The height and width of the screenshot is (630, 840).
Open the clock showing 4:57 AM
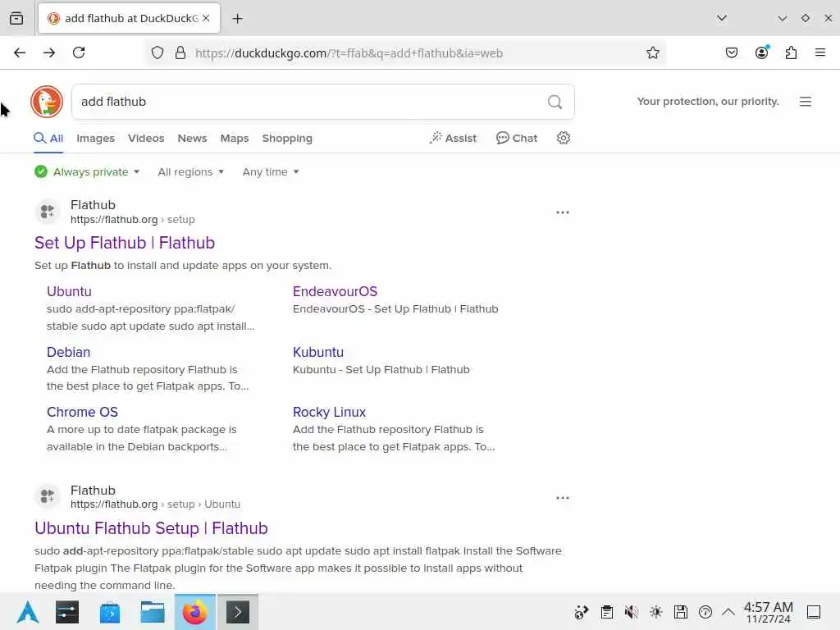(768, 612)
